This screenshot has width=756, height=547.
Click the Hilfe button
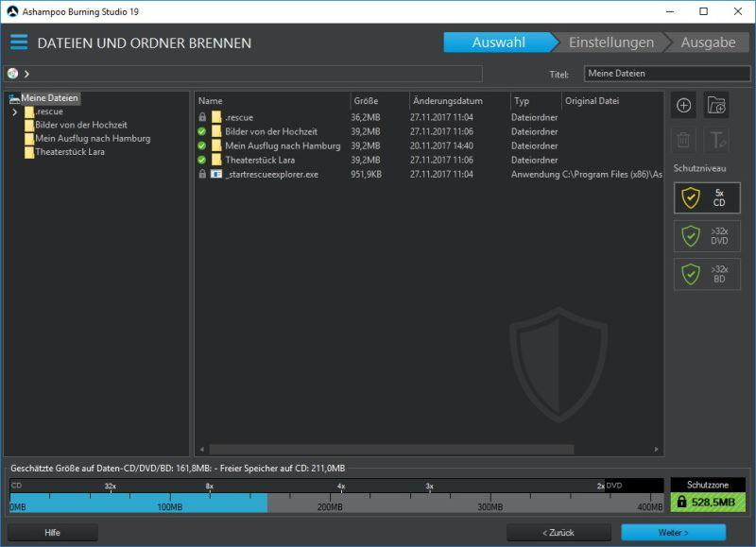click(52, 533)
